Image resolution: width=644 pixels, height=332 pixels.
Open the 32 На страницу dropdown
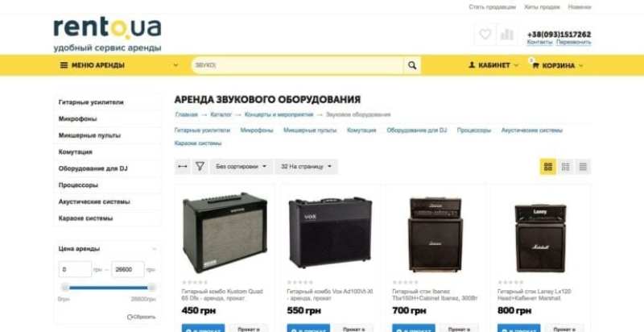click(306, 167)
